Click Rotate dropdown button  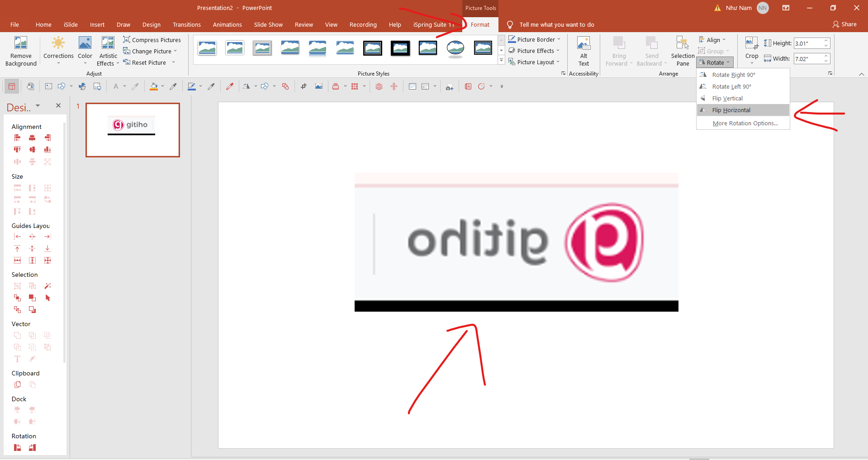coord(715,62)
